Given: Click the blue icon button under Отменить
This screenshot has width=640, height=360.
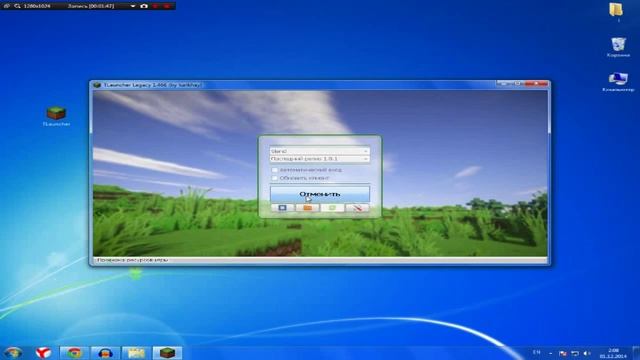Looking at the screenshot, I should 282,208.
